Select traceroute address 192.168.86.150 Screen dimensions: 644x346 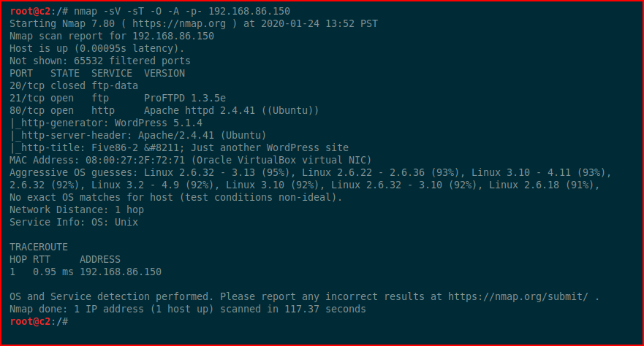(x=121, y=272)
